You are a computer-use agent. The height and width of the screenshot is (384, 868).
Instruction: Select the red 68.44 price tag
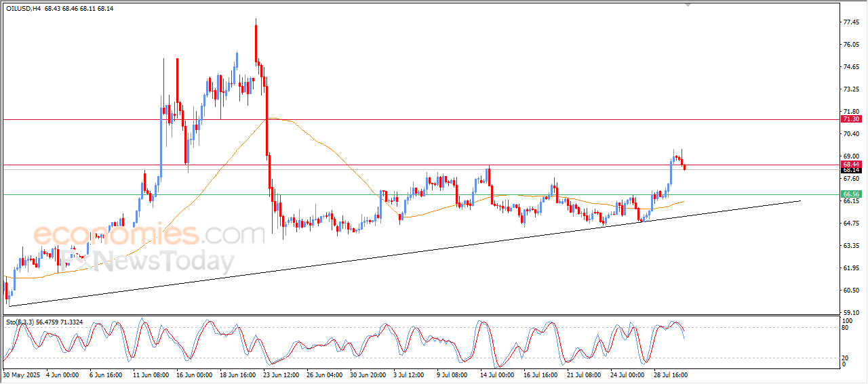pos(850,165)
